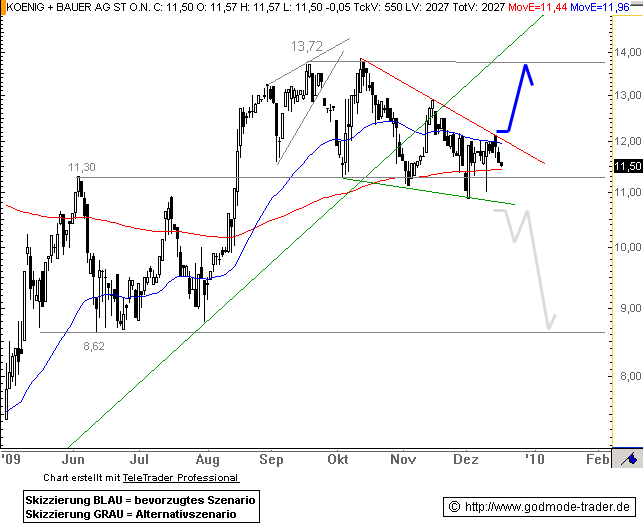Click the 11,30 resistance level label
This screenshot has width=643, height=525.
point(82,167)
